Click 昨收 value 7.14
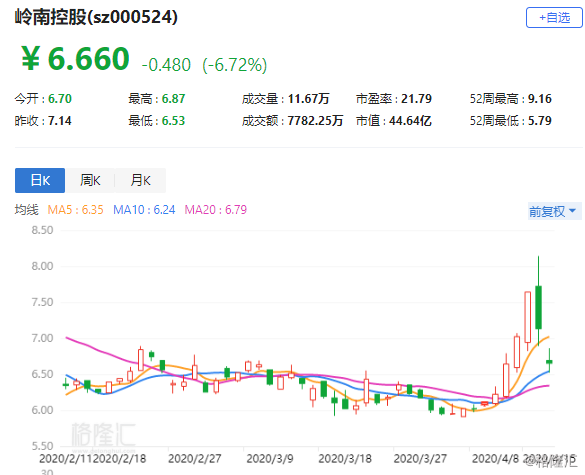The image size is (585, 475). pyautogui.click(x=60, y=121)
